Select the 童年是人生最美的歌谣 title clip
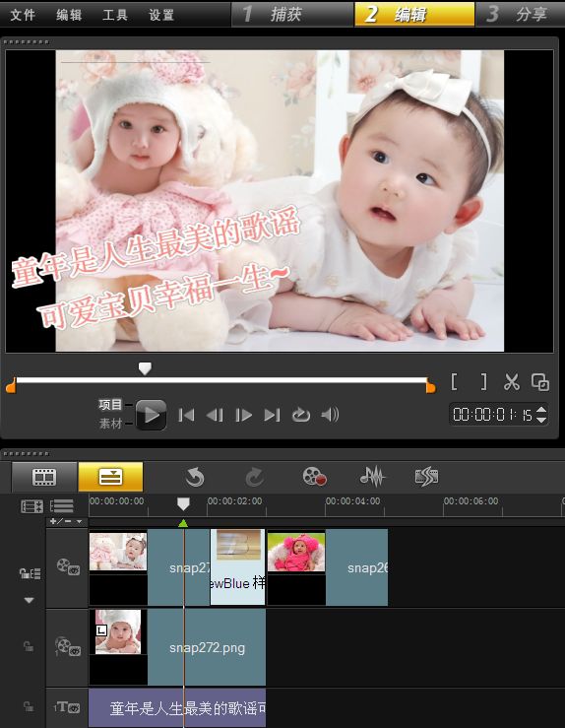Image resolution: width=565 pixels, height=728 pixels. (x=177, y=708)
